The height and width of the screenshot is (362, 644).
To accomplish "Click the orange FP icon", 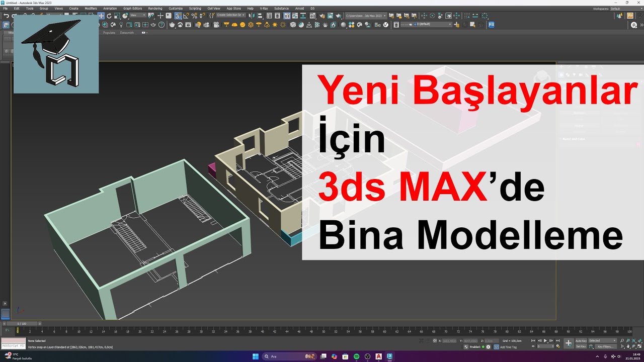I will [x=630, y=16].
